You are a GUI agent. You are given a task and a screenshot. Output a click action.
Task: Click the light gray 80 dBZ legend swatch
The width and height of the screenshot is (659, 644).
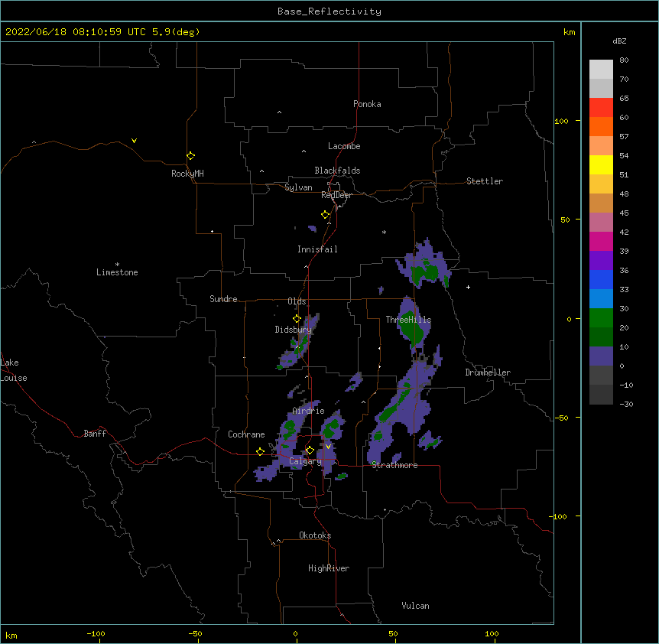601,70
